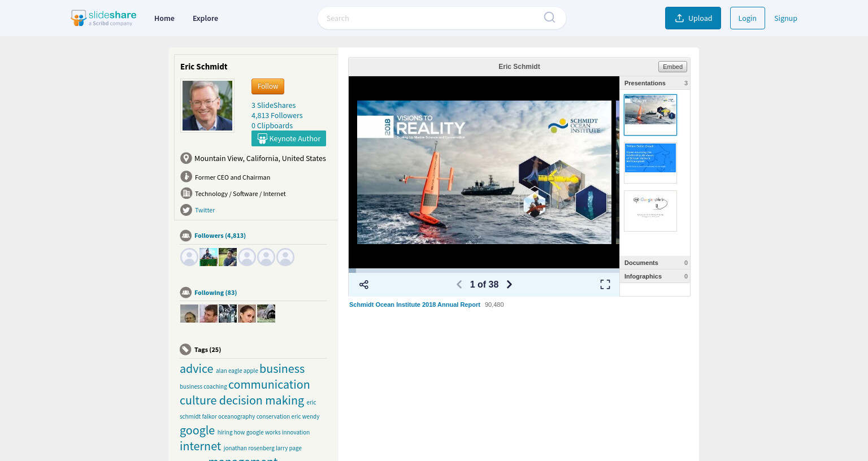This screenshot has height=461, width=868.
Task: Click the slideshow progress bar
Action: [x=484, y=271]
